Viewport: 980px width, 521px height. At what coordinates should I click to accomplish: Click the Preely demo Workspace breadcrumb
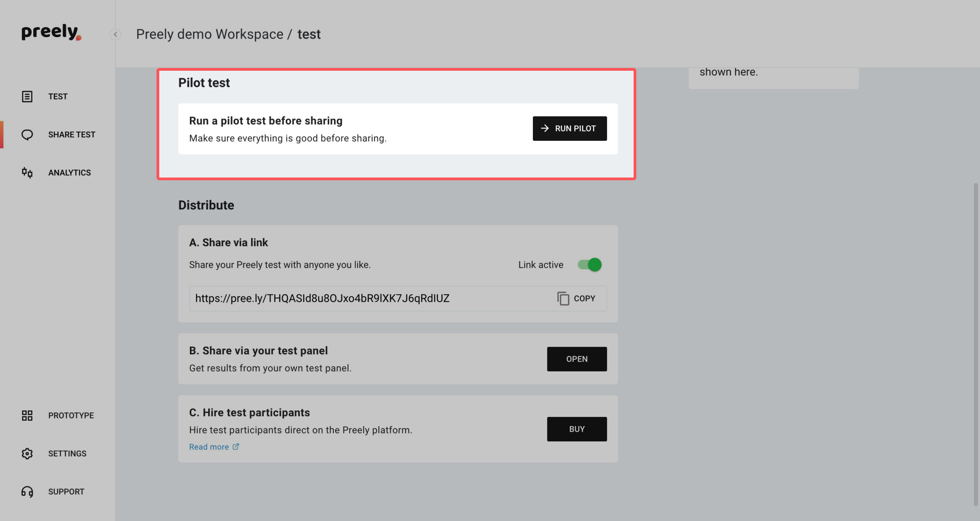coord(210,34)
